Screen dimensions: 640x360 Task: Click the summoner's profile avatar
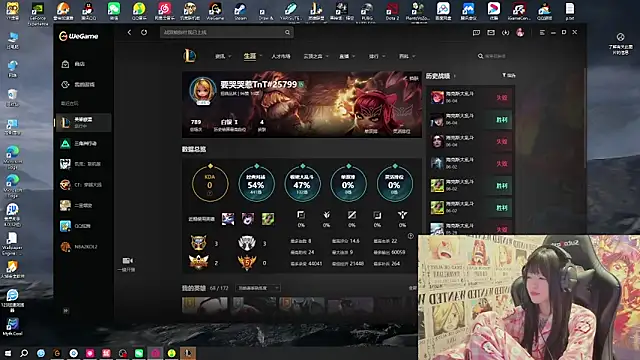click(x=203, y=91)
